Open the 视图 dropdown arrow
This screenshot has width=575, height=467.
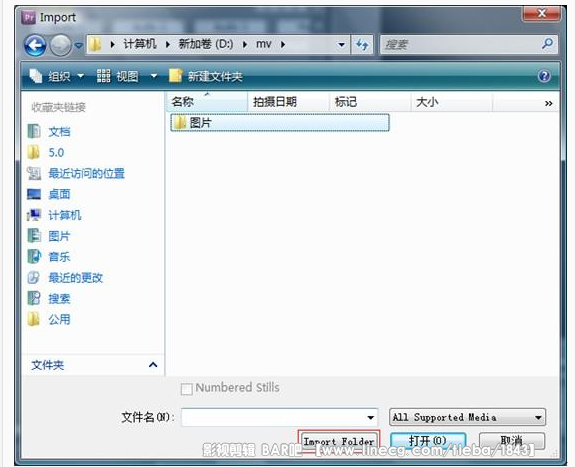(x=154, y=76)
